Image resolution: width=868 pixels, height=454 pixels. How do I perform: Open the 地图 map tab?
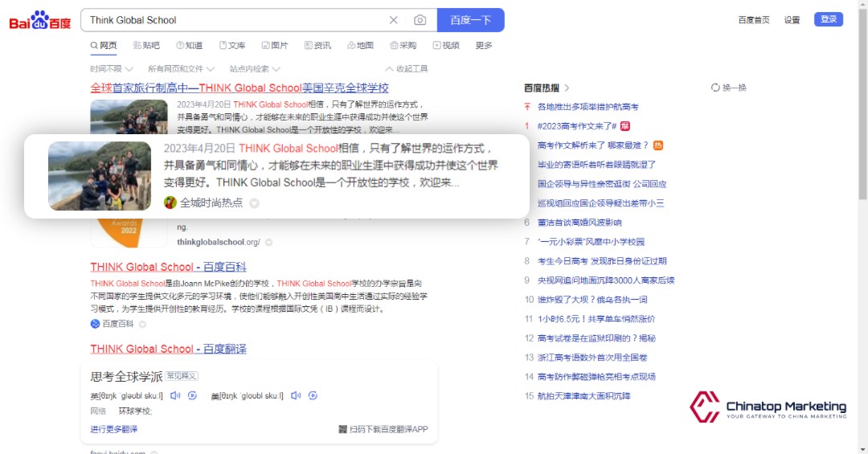pyautogui.click(x=359, y=46)
